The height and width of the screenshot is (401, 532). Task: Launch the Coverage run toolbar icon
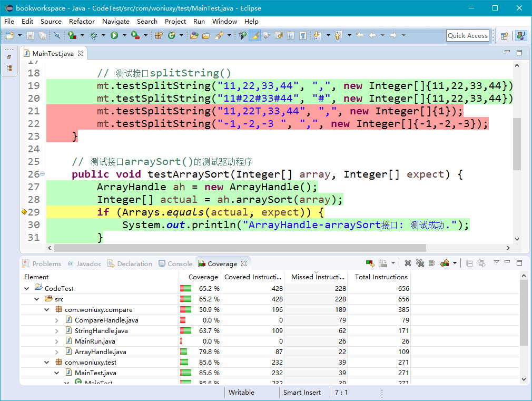click(72, 35)
